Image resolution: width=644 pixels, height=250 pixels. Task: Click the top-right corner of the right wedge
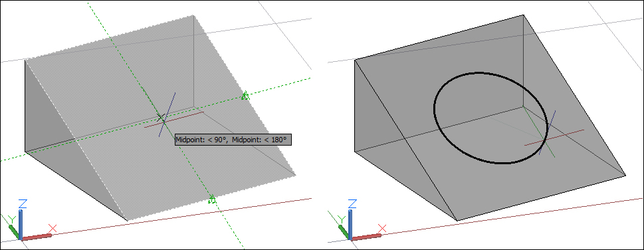tap(523, 16)
